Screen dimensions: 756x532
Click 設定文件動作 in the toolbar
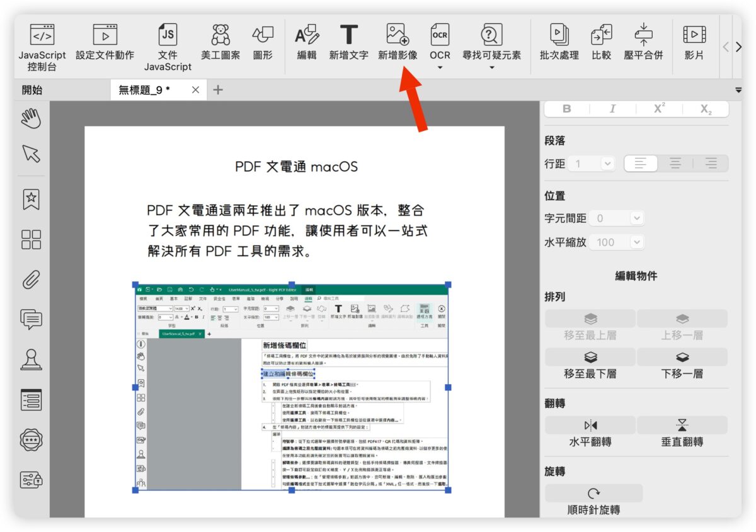point(105,42)
